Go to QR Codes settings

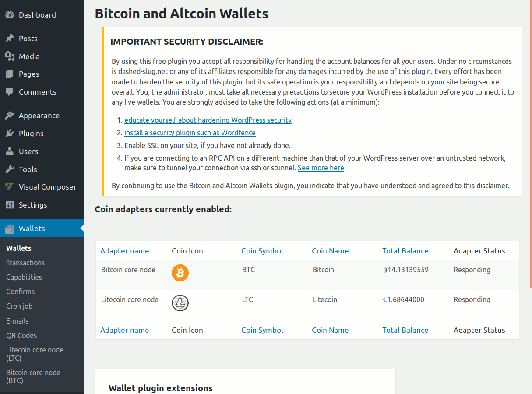point(21,335)
